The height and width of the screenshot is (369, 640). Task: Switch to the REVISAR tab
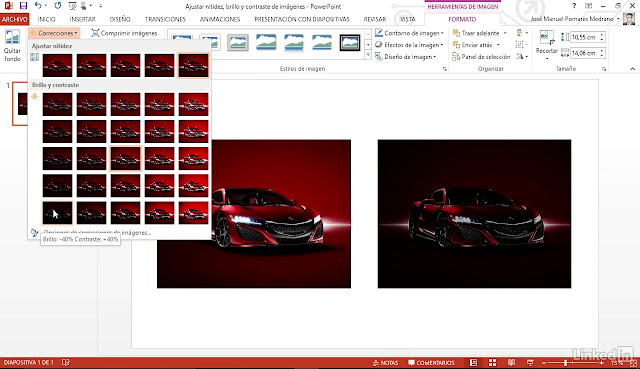375,19
